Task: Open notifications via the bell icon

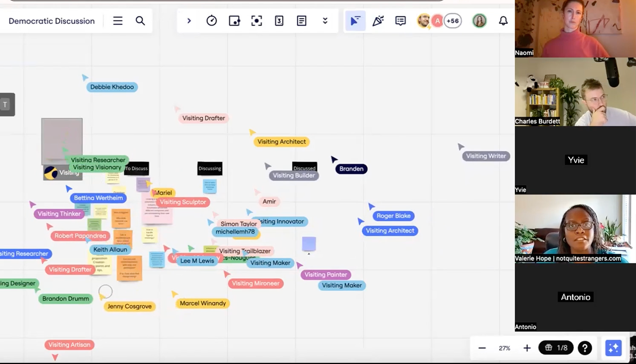Action: [503, 21]
